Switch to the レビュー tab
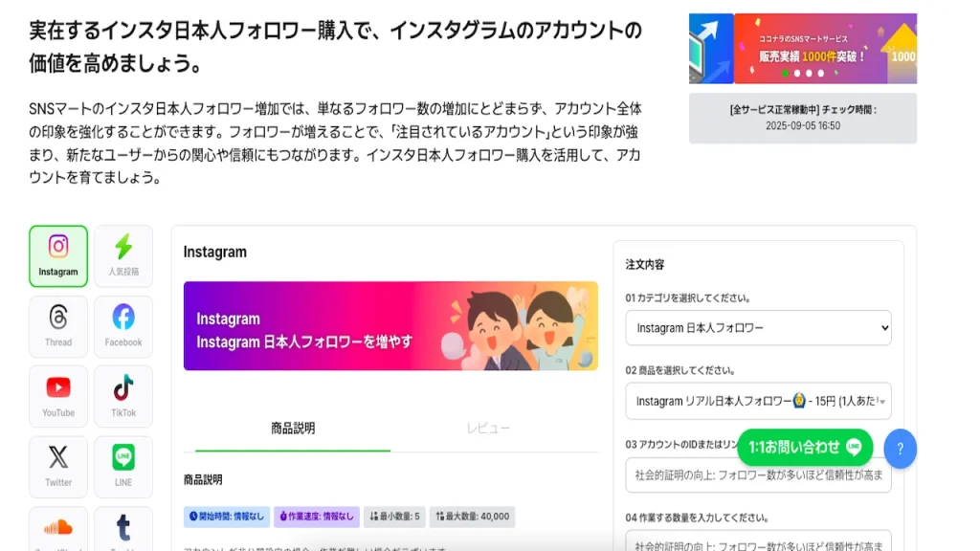This screenshot has width=980, height=551. pos(488,429)
